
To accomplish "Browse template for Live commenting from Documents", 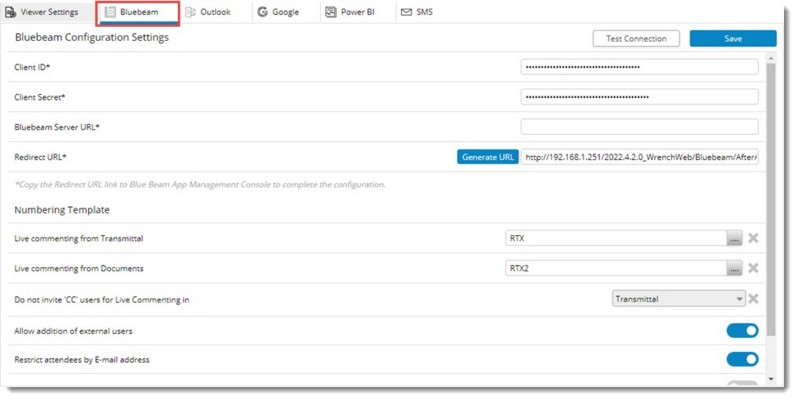I will coord(734,268).
